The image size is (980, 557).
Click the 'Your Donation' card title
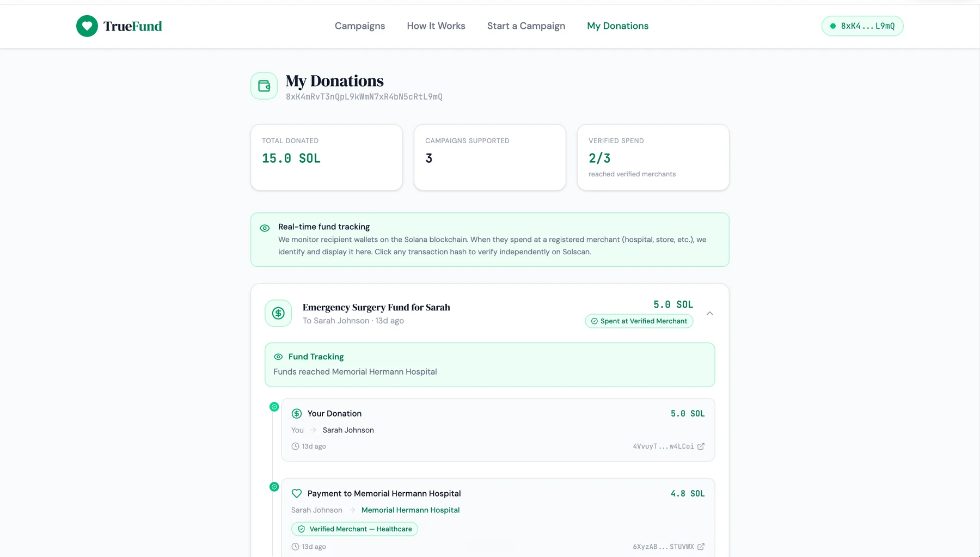(334, 414)
